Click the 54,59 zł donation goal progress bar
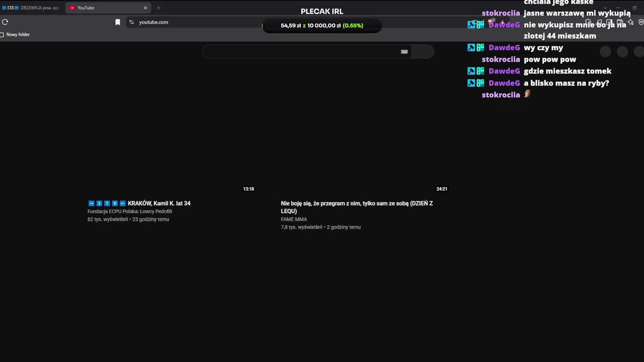 (322, 25)
